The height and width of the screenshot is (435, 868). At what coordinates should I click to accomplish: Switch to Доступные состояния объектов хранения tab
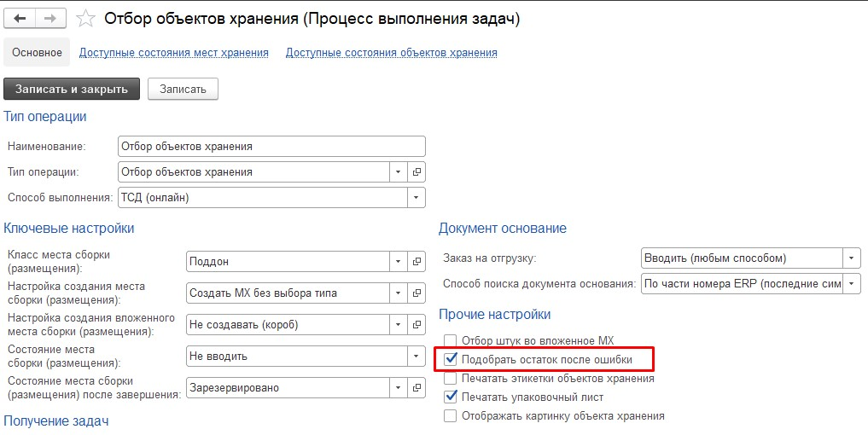click(391, 53)
